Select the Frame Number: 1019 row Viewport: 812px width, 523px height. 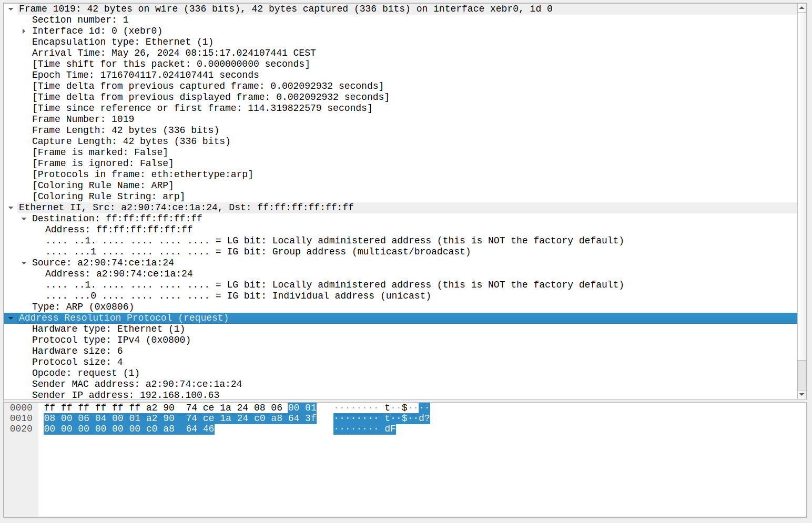click(83, 119)
